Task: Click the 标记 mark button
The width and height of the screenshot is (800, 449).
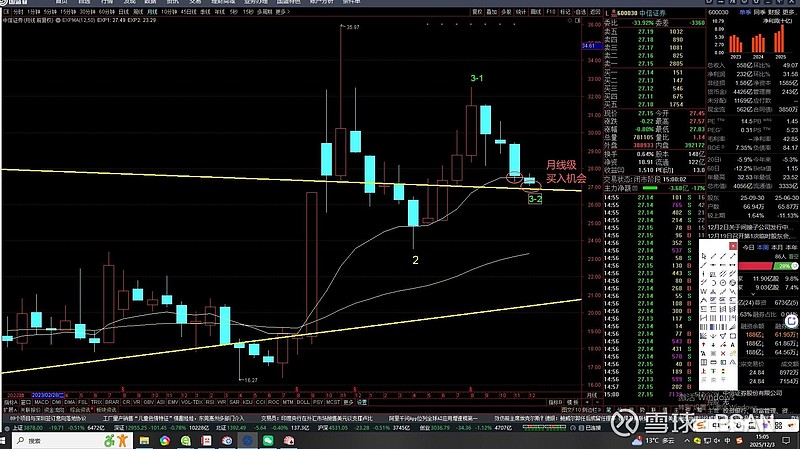Action: point(565,12)
